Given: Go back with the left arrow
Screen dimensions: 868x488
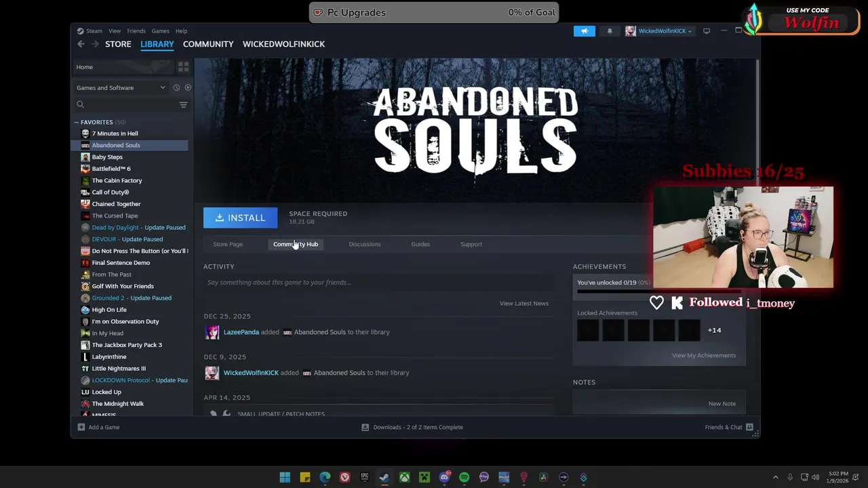Looking at the screenshot, I should [x=81, y=44].
